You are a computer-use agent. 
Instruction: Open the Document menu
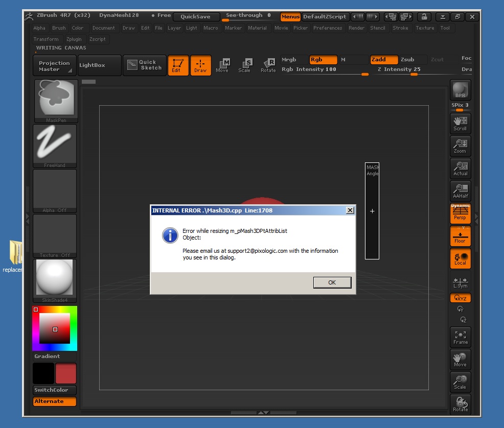(103, 28)
